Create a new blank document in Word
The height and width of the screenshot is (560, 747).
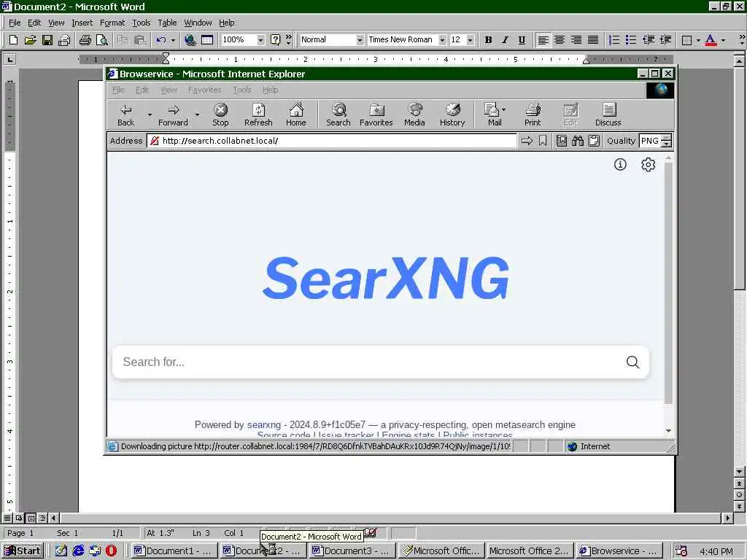(13, 40)
